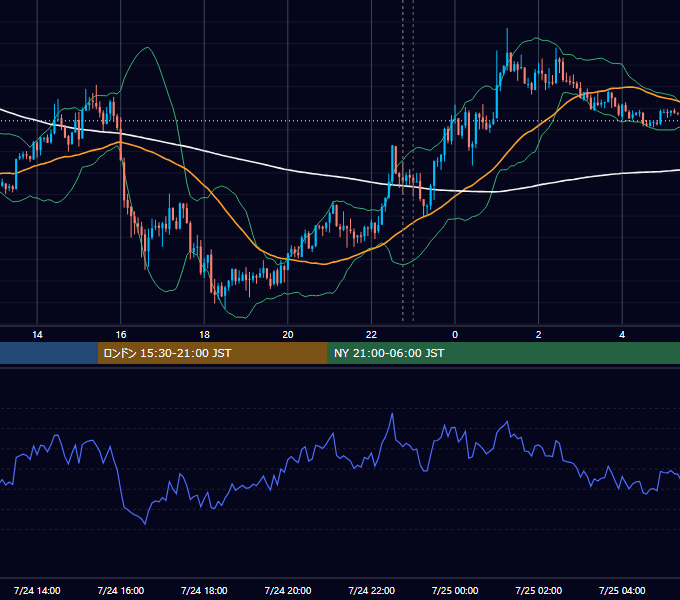Click the 7/24 14:00 date label

37,590
